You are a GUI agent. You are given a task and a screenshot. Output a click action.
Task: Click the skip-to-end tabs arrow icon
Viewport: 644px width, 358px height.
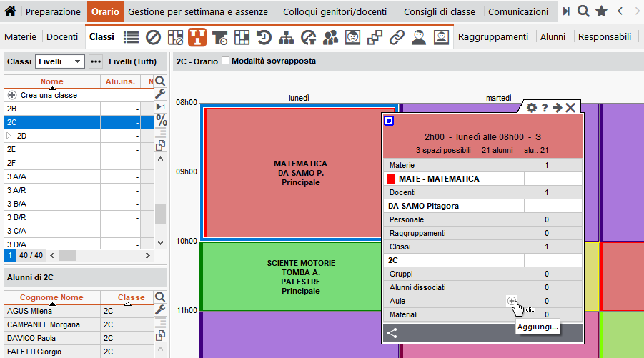[x=566, y=11]
